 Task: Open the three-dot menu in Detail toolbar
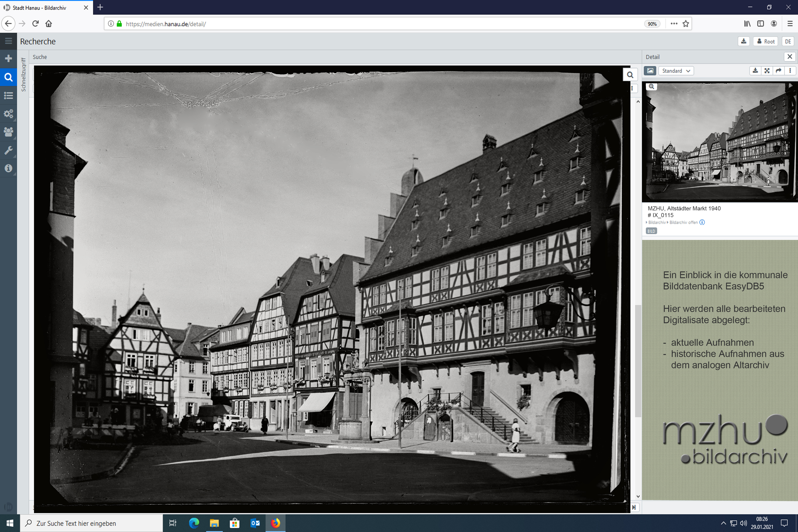(790, 70)
